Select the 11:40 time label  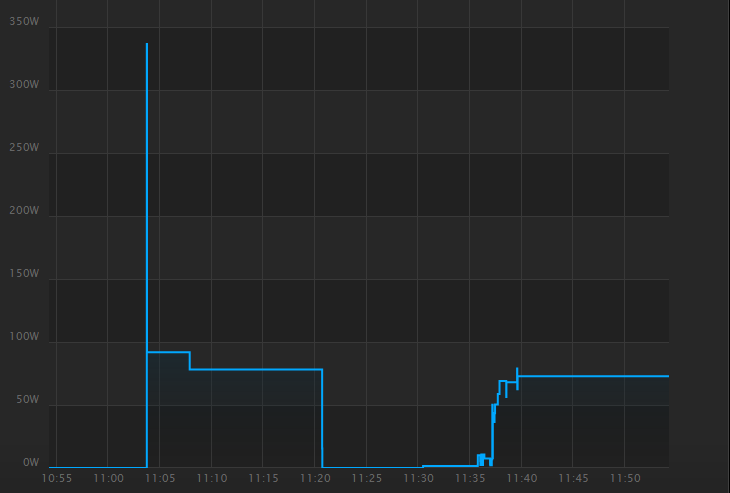522,479
